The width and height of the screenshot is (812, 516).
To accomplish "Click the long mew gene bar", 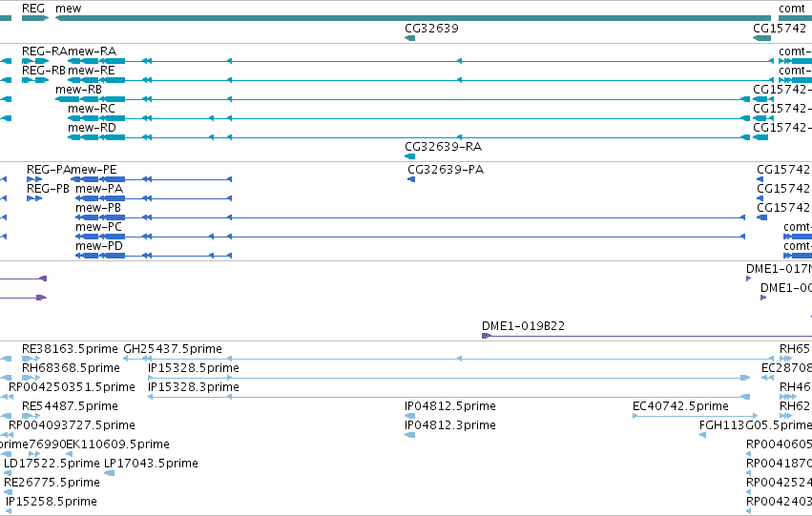I will click(x=413, y=18).
